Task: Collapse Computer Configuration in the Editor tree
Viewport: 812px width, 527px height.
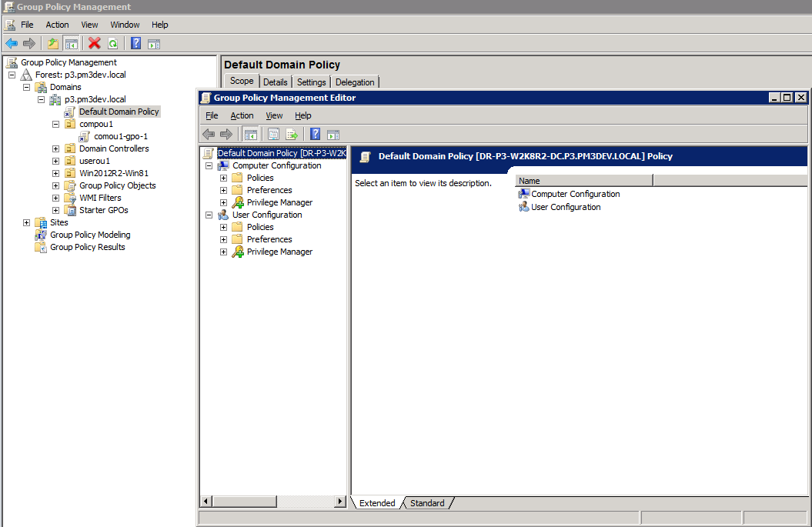Action: pos(209,165)
